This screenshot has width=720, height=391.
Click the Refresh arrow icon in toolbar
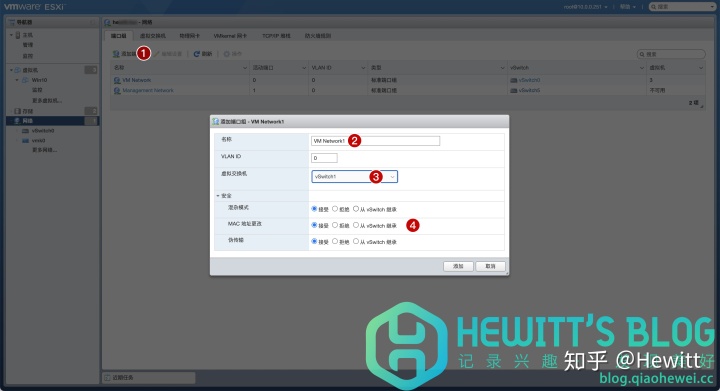pyautogui.click(x=197, y=54)
